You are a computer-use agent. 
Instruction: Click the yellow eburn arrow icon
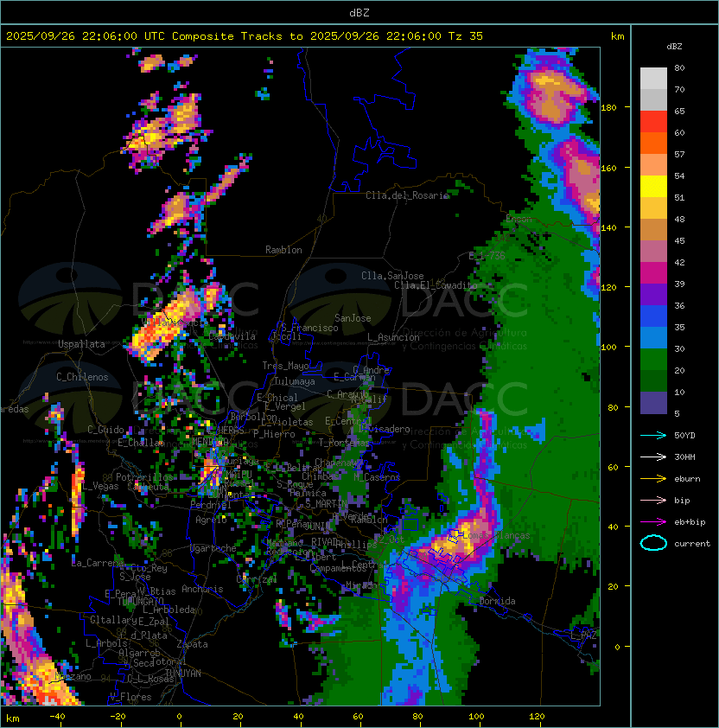coord(653,479)
